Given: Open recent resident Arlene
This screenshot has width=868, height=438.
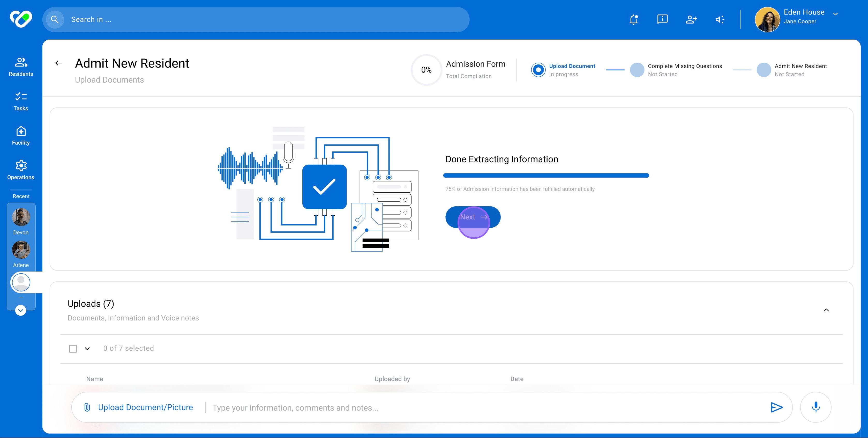Looking at the screenshot, I should 21,254.
